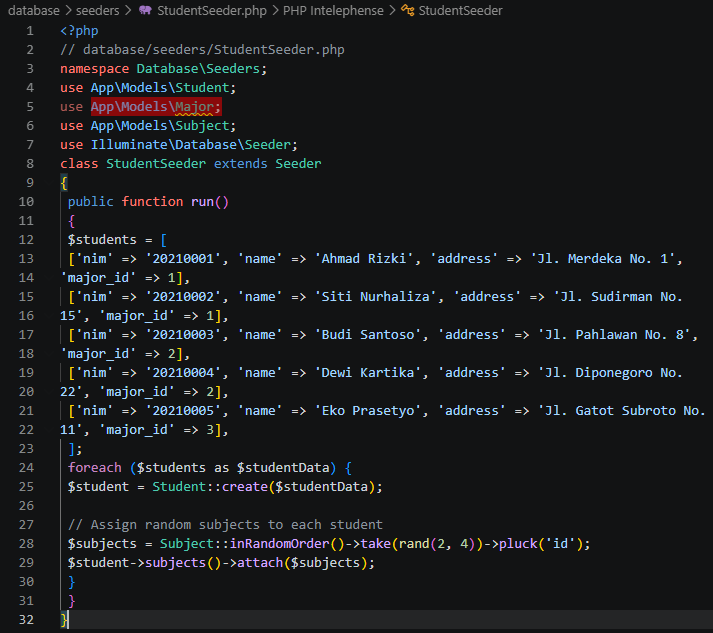Click the 'seeders' breadcrumb segment
The width and height of the screenshot is (713, 633).
pyautogui.click(x=97, y=10)
